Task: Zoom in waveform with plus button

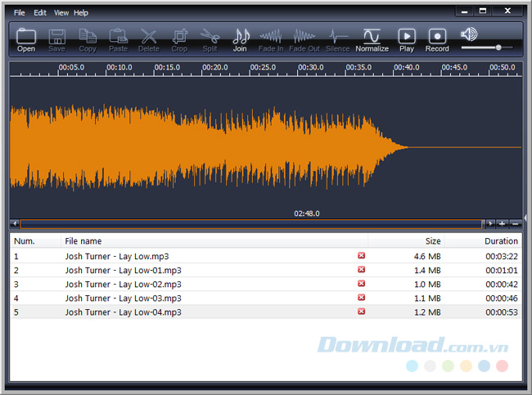Action: (x=502, y=223)
